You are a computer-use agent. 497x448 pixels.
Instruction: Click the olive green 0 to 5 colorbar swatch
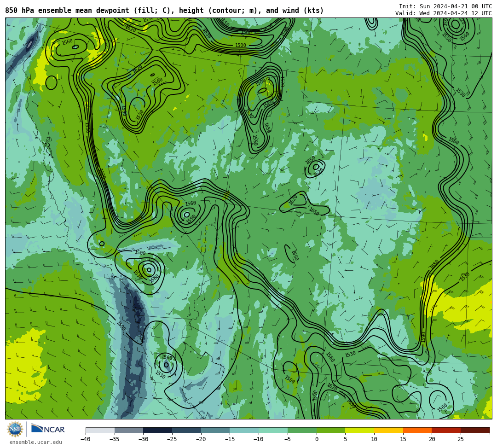pyautogui.click(x=331, y=430)
